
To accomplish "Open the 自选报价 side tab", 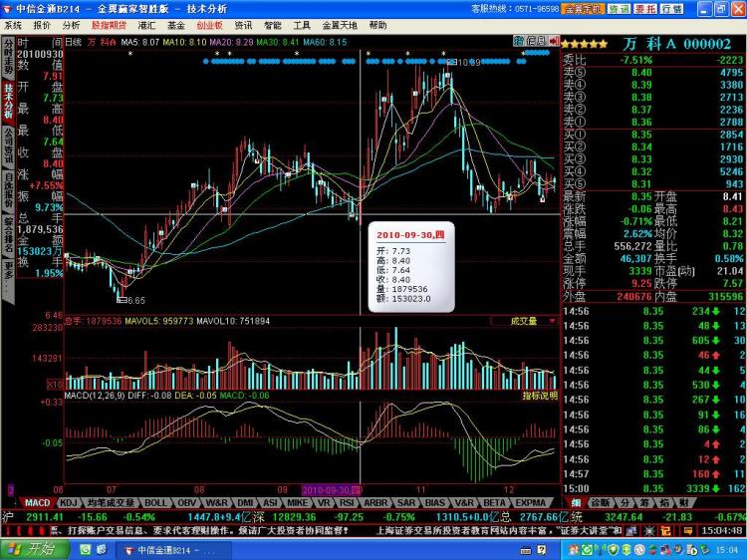I will pos(9,189).
